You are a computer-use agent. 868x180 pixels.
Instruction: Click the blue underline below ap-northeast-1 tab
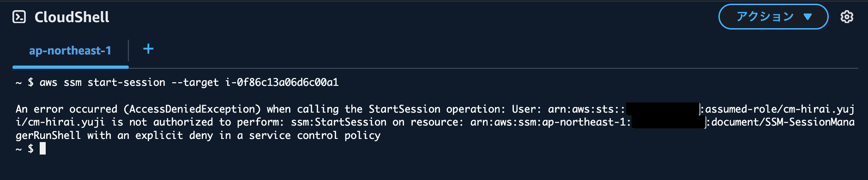click(71, 67)
